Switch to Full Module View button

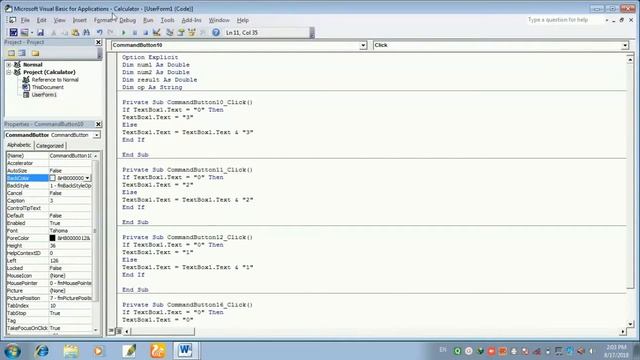pyautogui.click(x=119, y=331)
